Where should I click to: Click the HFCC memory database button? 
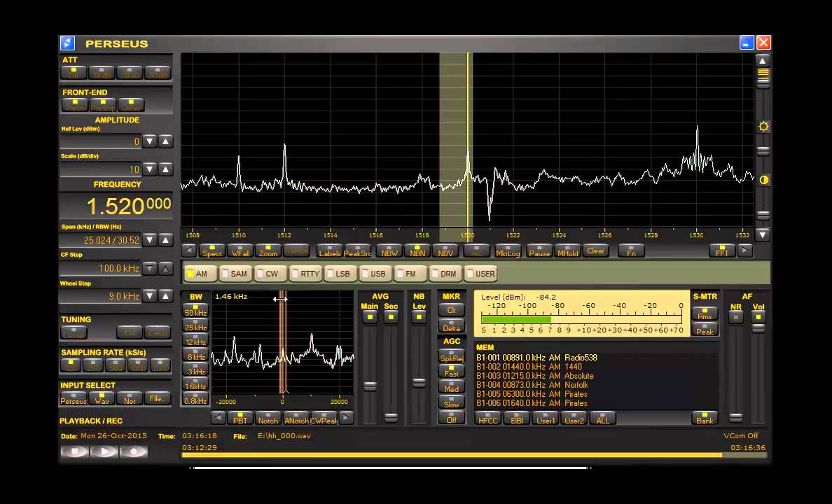point(488,419)
